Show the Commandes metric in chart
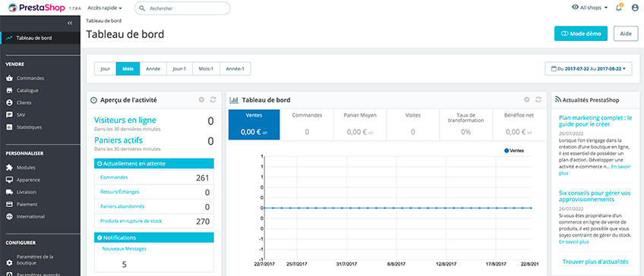The width and height of the screenshot is (644, 276). [x=307, y=124]
